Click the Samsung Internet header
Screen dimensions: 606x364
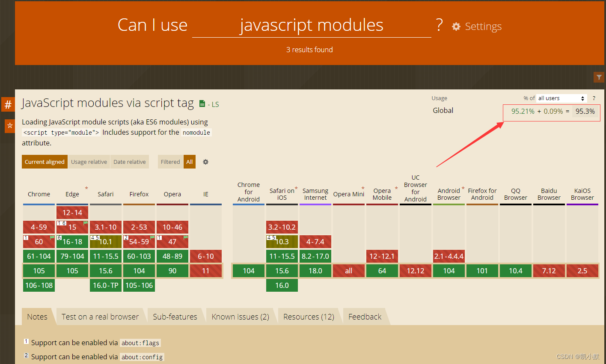315,194
